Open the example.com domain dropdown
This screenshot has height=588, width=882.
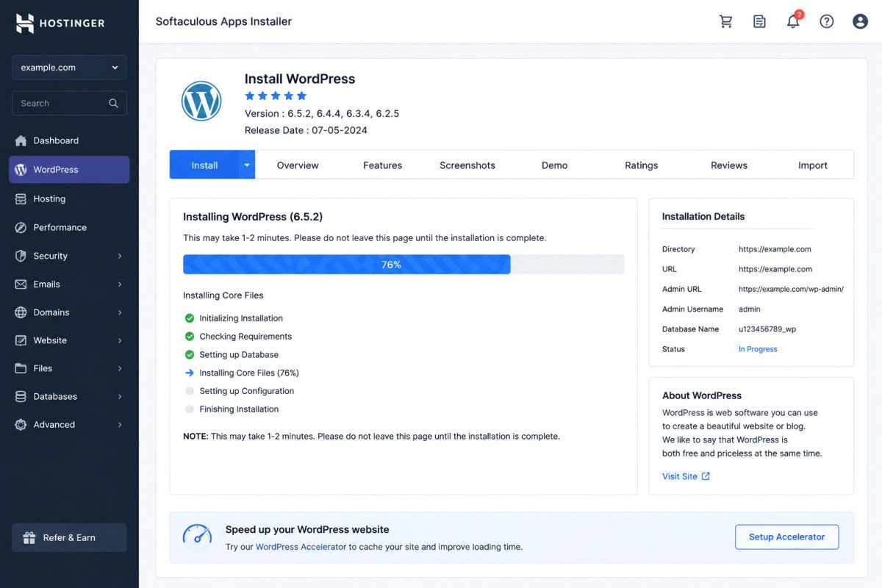69,68
